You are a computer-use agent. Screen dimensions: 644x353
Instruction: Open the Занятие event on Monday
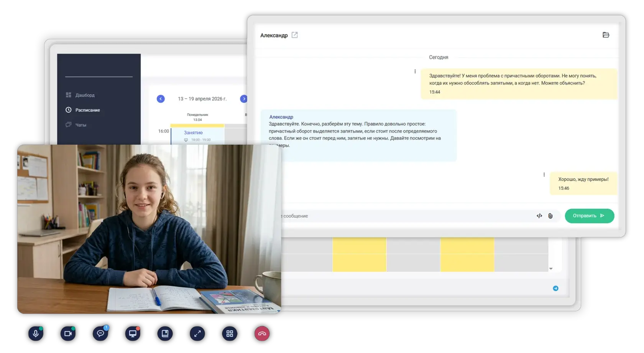pyautogui.click(x=197, y=136)
